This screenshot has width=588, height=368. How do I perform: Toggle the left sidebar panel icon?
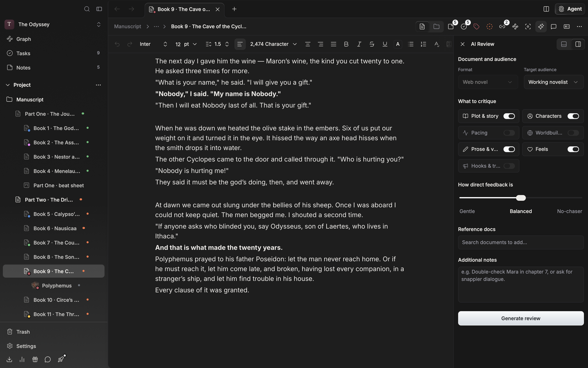(x=99, y=9)
